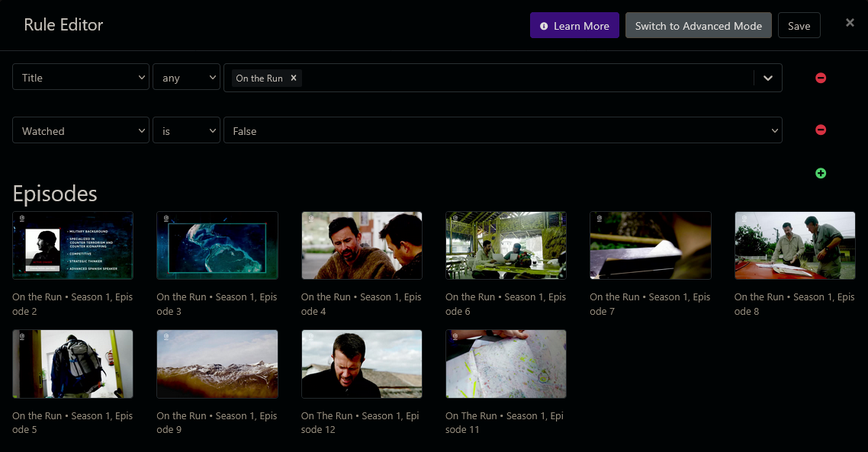The height and width of the screenshot is (452, 868).
Task: Select the Episode 3 globe thumbnail
Action: [217, 245]
